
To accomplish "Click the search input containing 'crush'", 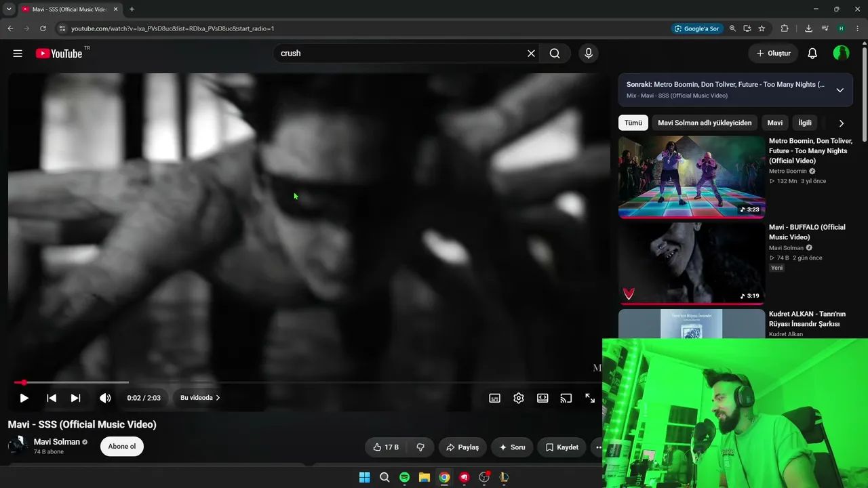I will click(x=399, y=54).
